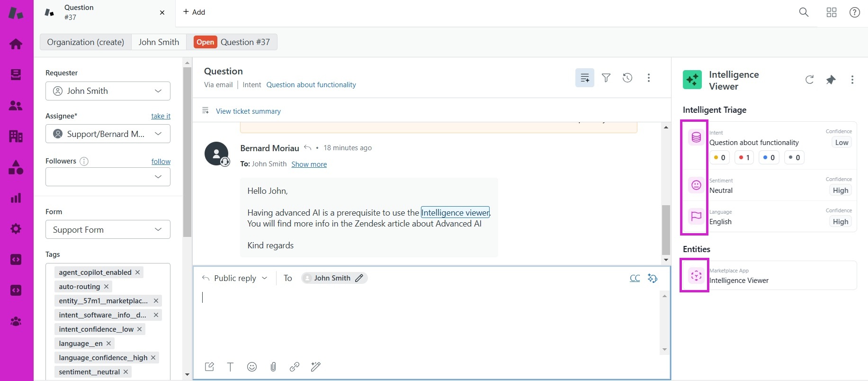Click 'Show more' recipients link
The height and width of the screenshot is (381, 868).
click(309, 164)
